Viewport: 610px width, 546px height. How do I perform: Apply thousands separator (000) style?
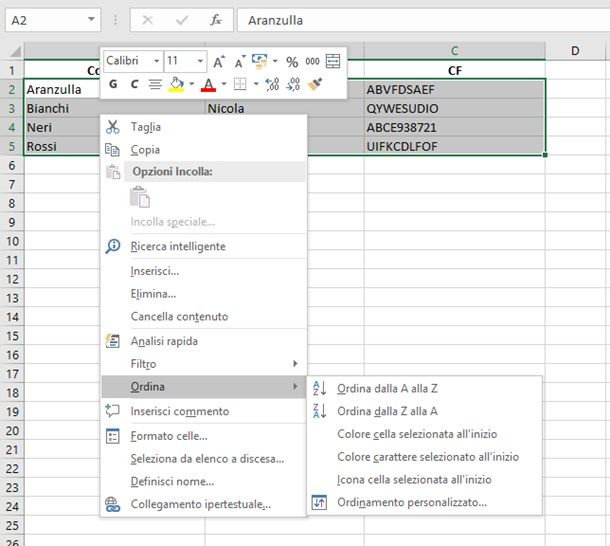tap(312, 61)
